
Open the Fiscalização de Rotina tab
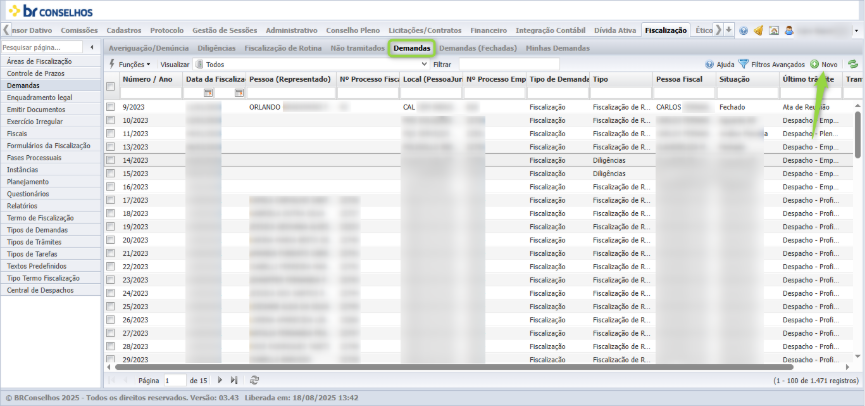[283, 49]
